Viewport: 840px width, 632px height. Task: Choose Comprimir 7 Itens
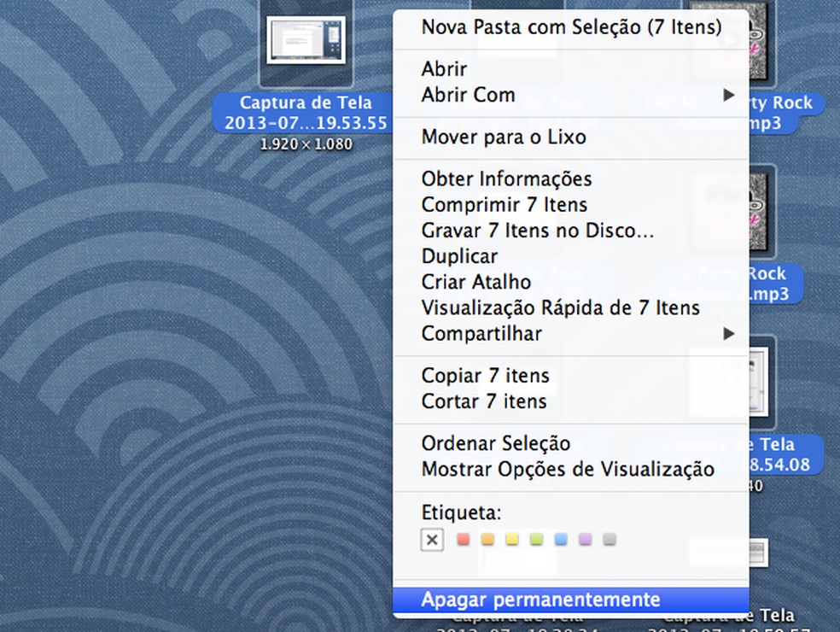pyautogui.click(x=571, y=205)
